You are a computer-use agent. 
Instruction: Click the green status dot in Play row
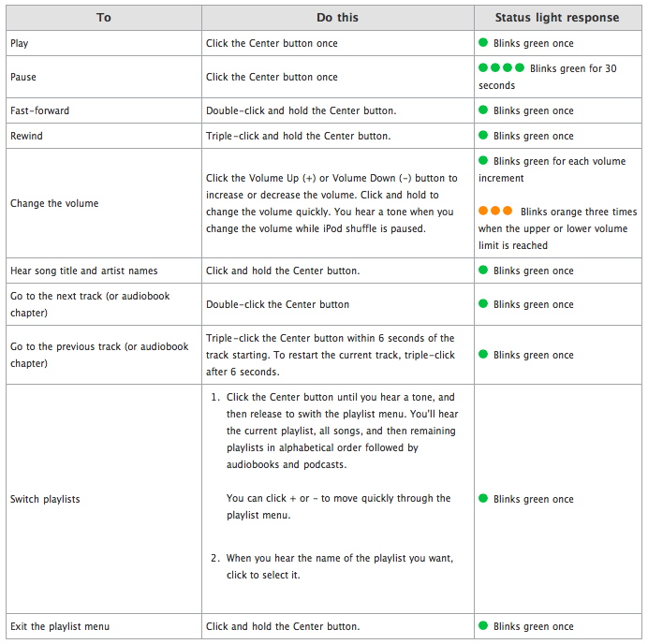484,43
